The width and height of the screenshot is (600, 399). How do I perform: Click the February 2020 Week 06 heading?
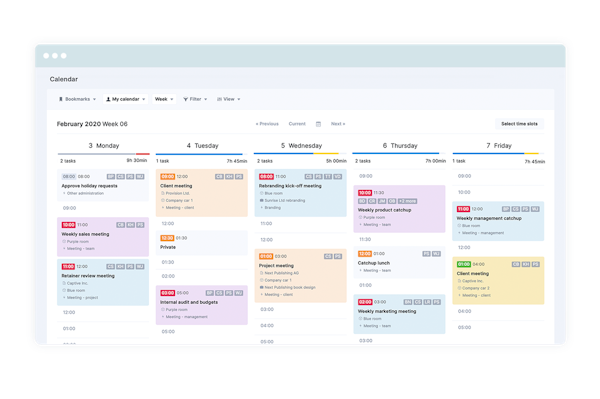point(92,124)
